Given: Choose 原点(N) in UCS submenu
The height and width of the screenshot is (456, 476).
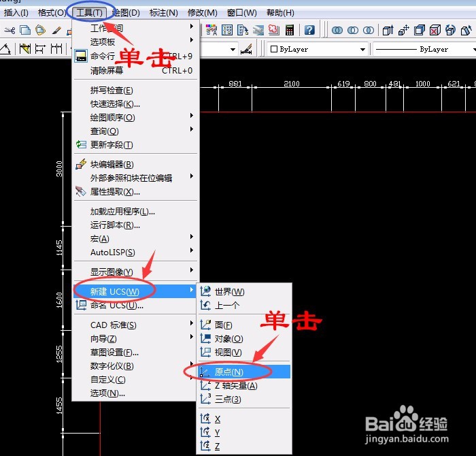Looking at the screenshot, I should pyautogui.click(x=244, y=372).
